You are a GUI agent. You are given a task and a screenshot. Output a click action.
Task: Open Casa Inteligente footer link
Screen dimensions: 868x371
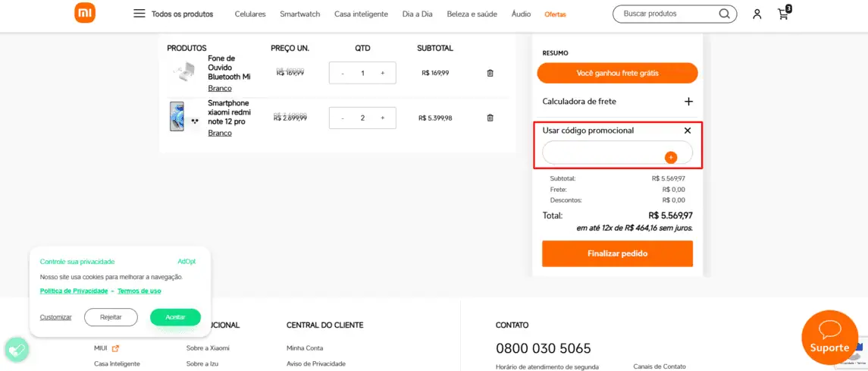click(117, 364)
